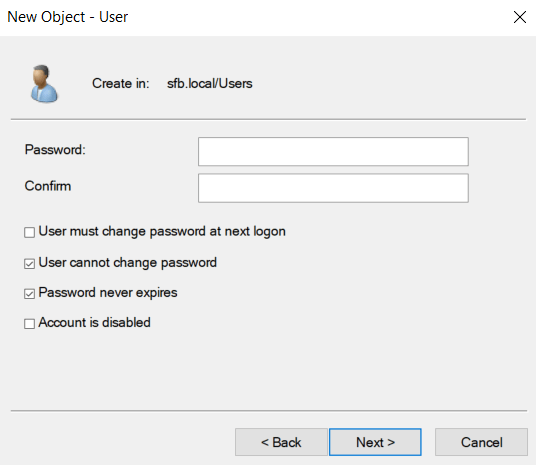Cancel the new user wizard

click(x=481, y=442)
